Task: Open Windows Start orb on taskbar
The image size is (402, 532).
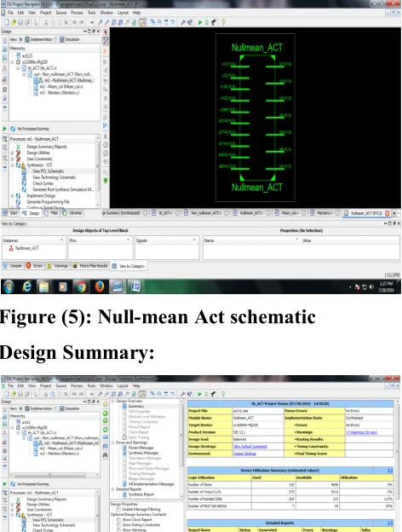Action: point(9,286)
